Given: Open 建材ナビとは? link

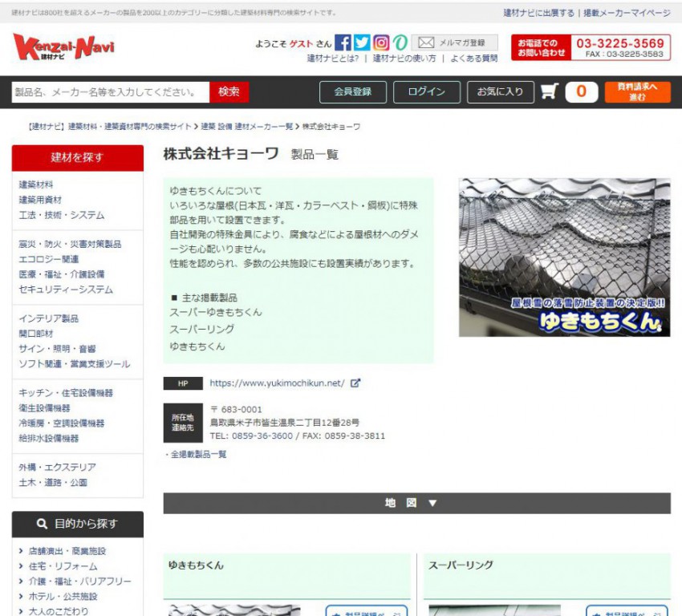Looking at the screenshot, I should [x=333, y=59].
